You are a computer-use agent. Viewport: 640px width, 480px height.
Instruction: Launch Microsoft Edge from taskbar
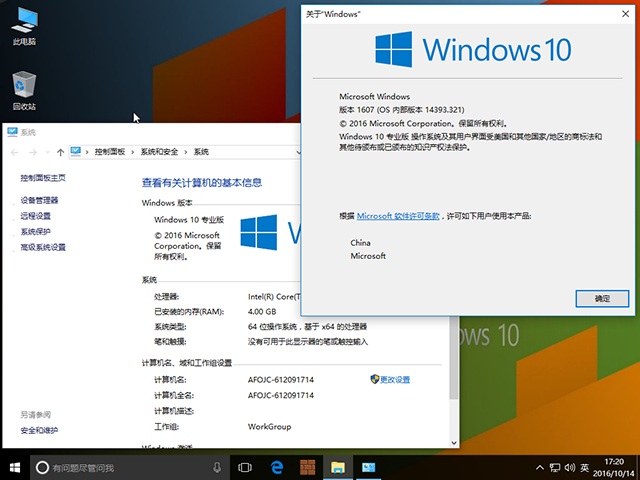click(x=276, y=467)
